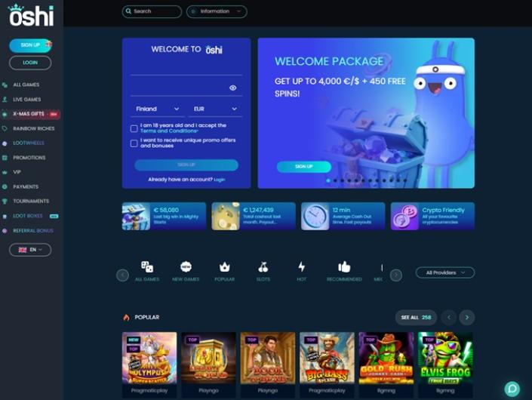Advance popular games with next arrow
Viewport: 532px width, 400px height.
[467, 317]
